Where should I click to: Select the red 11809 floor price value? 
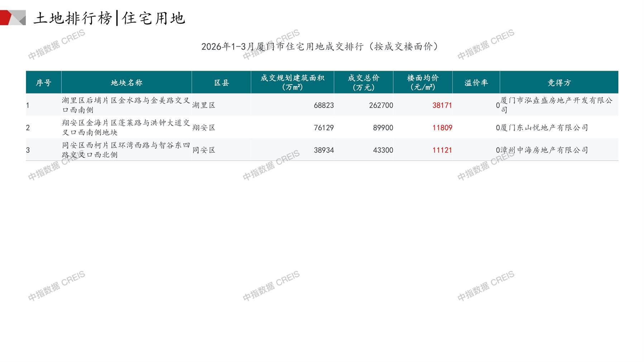[442, 128]
